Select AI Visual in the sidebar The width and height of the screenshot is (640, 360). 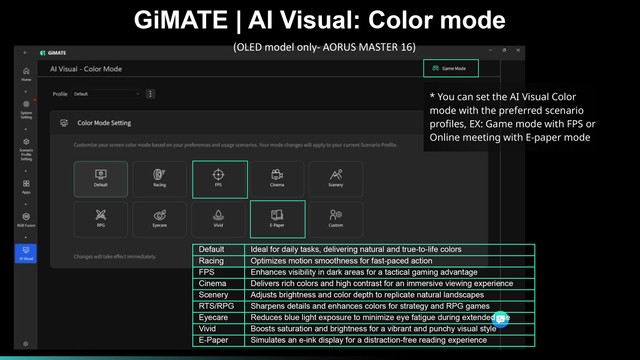(26, 253)
